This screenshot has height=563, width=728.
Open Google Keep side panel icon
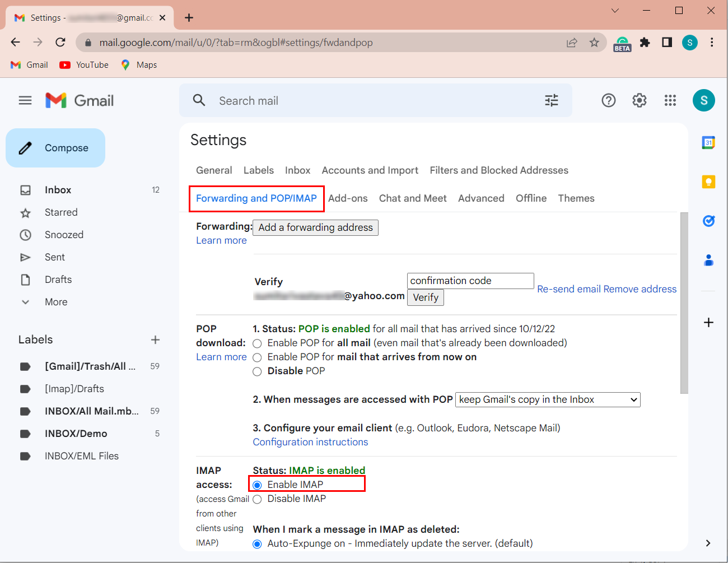pyautogui.click(x=708, y=182)
